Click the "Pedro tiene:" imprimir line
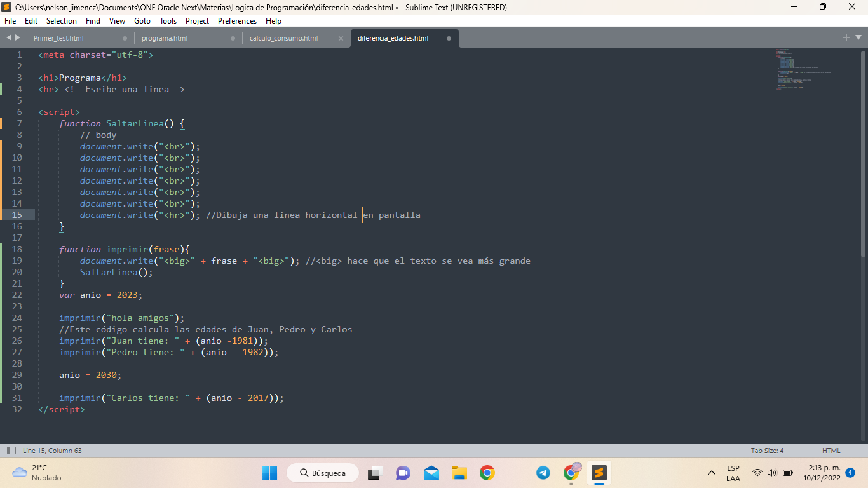Image resolution: width=868 pixels, height=488 pixels. coord(169,352)
